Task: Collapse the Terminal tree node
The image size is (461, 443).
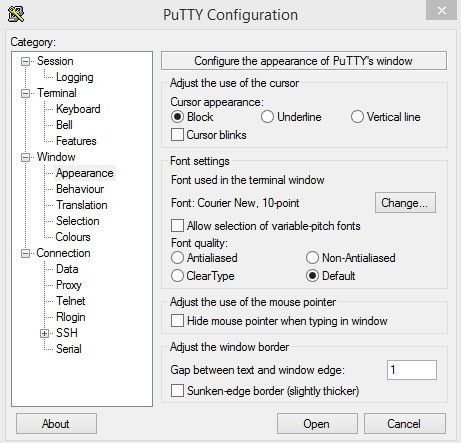Action: [x=25, y=94]
